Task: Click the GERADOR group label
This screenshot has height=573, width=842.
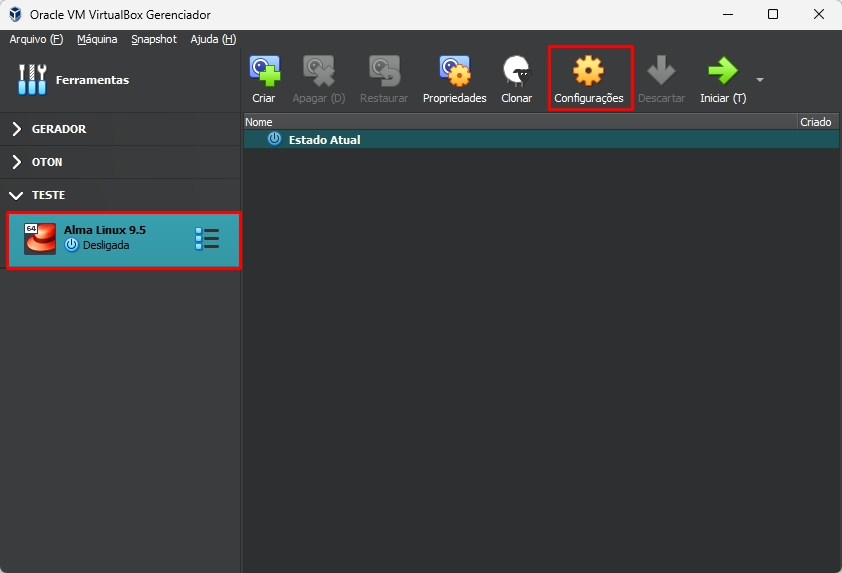Action: tap(59, 129)
